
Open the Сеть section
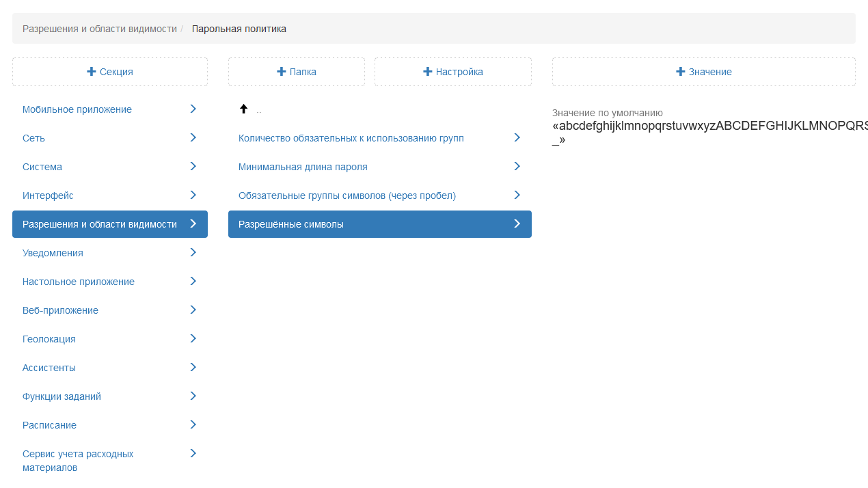[x=33, y=138]
